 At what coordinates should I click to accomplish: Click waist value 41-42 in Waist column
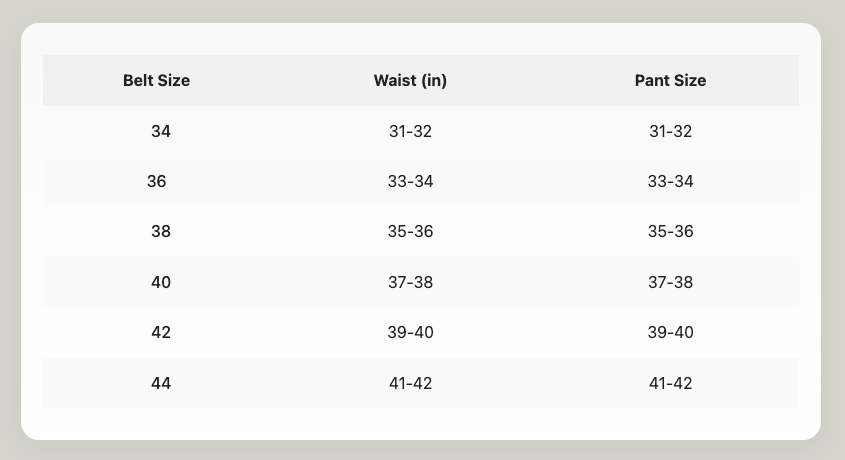(x=410, y=383)
